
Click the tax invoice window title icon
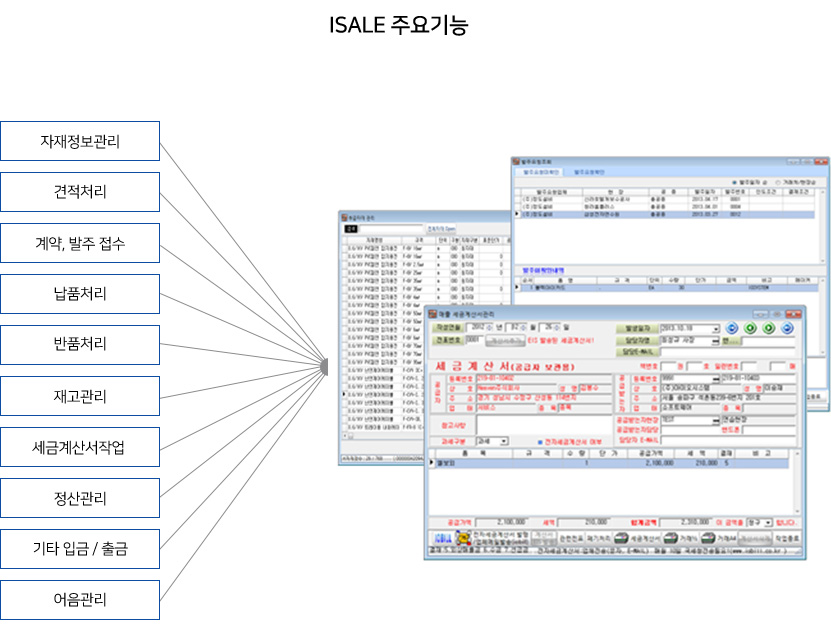[x=432, y=314]
